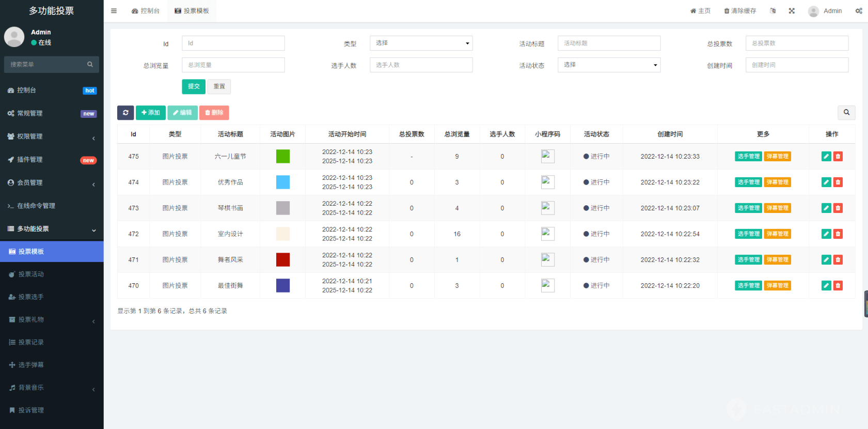Reset the search form with 重置
This screenshot has width=868, height=429.
tap(219, 86)
